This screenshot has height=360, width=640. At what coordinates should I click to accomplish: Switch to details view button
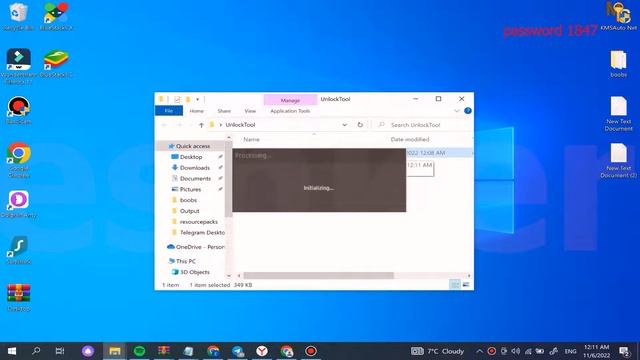(454, 285)
